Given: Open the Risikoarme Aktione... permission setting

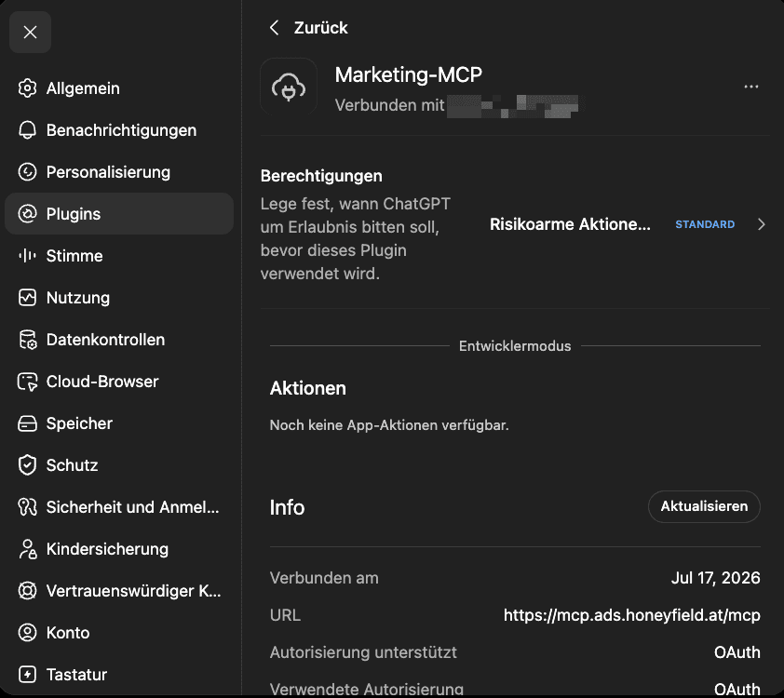Looking at the screenshot, I should pos(570,224).
